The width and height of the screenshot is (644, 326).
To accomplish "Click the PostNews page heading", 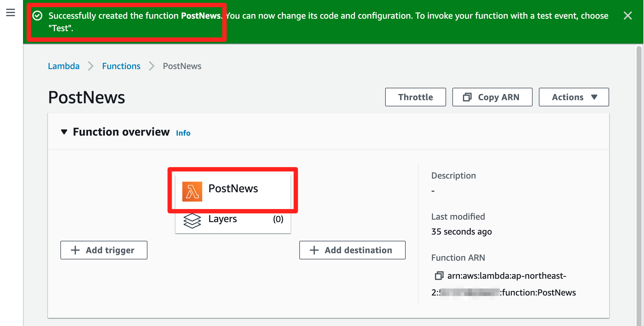I will pyautogui.click(x=86, y=97).
